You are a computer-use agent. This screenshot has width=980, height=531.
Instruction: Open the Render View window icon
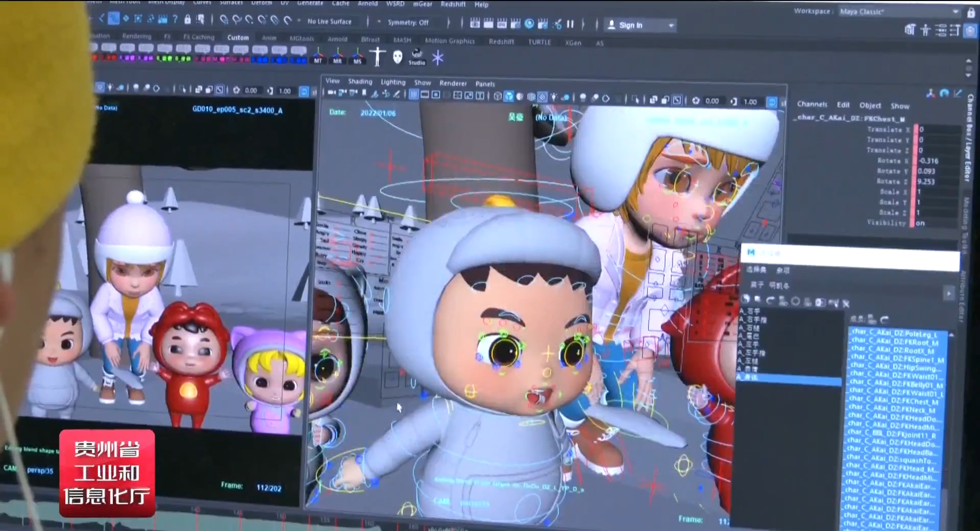pyautogui.click(x=475, y=23)
